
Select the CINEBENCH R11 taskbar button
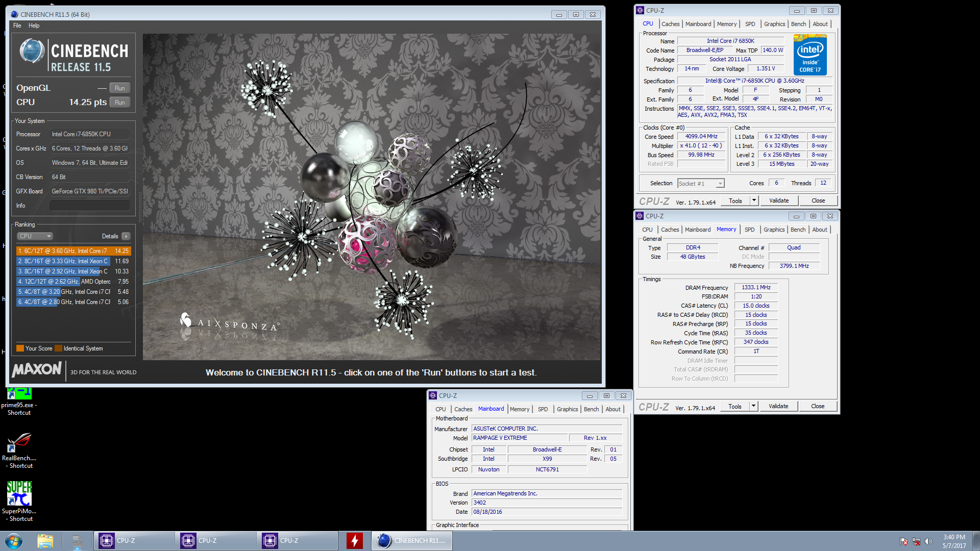pyautogui.click(x=412, y=541)
